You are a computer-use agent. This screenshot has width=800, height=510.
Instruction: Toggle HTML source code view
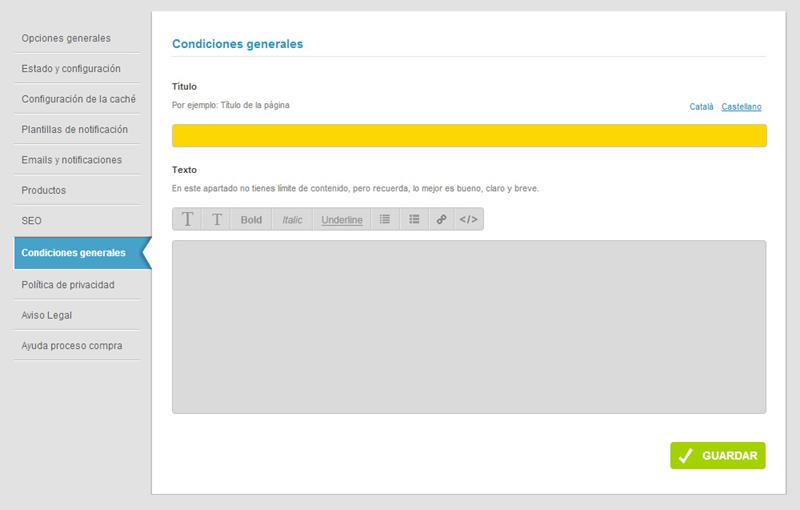pos(468,220)
